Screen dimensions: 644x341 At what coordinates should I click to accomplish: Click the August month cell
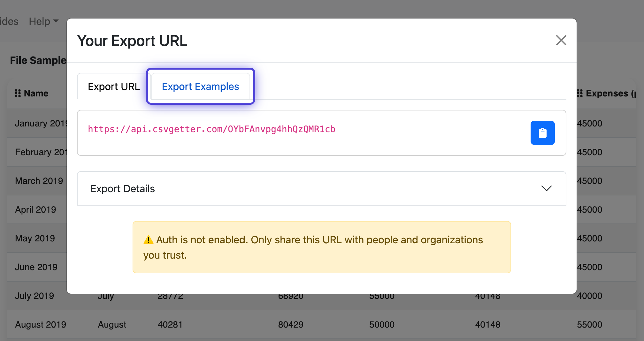pos(112,324)
